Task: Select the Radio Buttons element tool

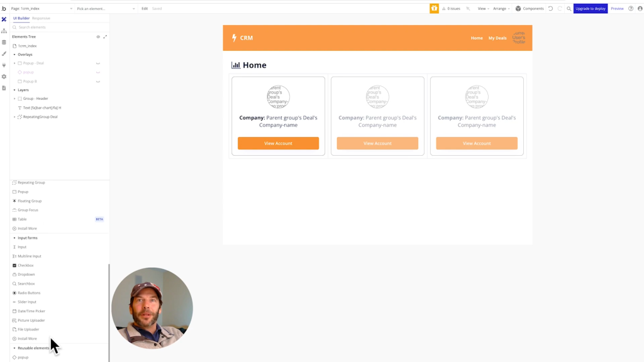Action: coord(29,293)
